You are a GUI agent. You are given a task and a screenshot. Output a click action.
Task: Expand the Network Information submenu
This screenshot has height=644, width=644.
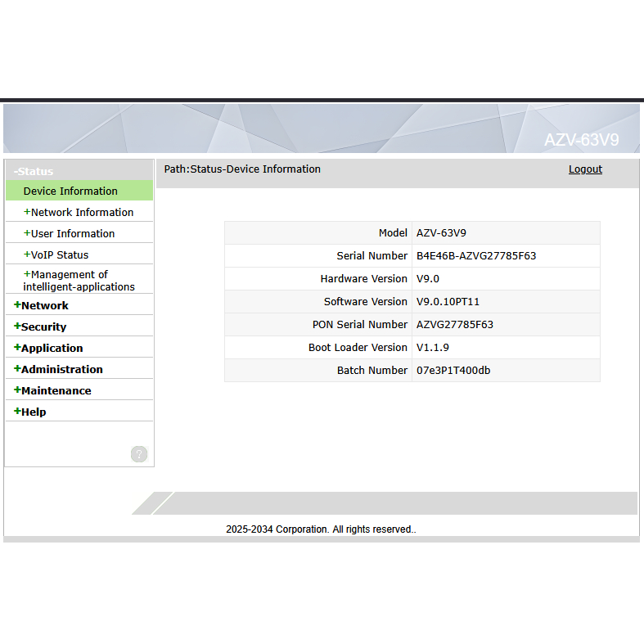[x=80, y=213]
